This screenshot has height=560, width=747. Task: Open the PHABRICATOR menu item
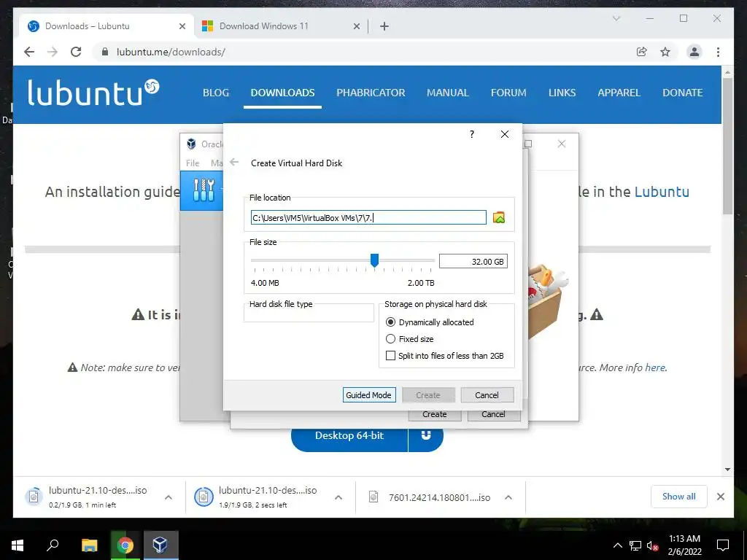coord(371,93)
